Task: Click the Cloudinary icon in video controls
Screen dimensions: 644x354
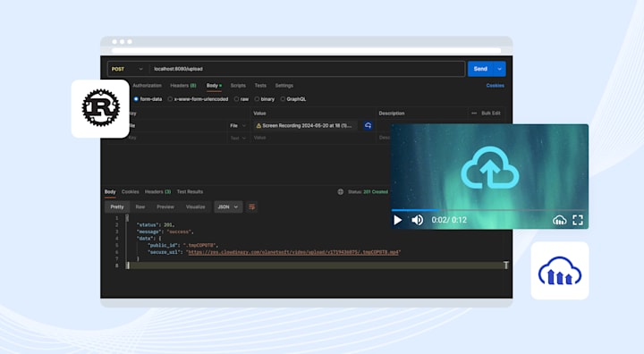Action: tap(559, 220)
